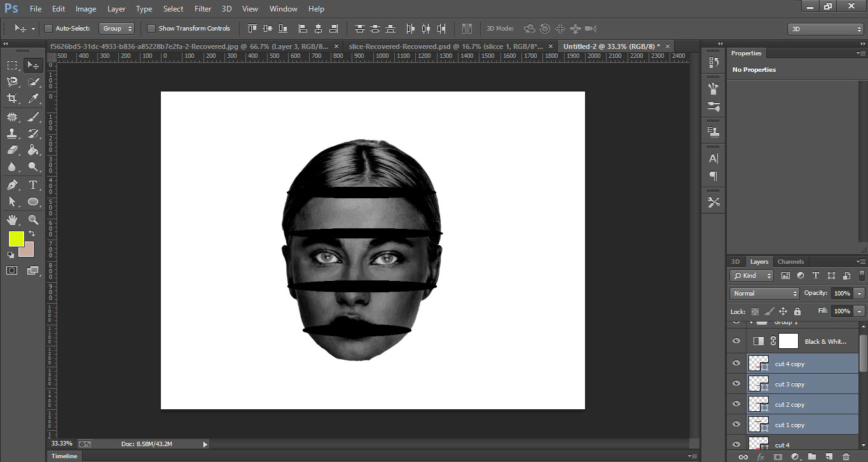The width and height of the screenshot is (868, 462).
Task: Toggle layer filtering switch on or off
Action: pyautogui.click(x=861, y=276)
